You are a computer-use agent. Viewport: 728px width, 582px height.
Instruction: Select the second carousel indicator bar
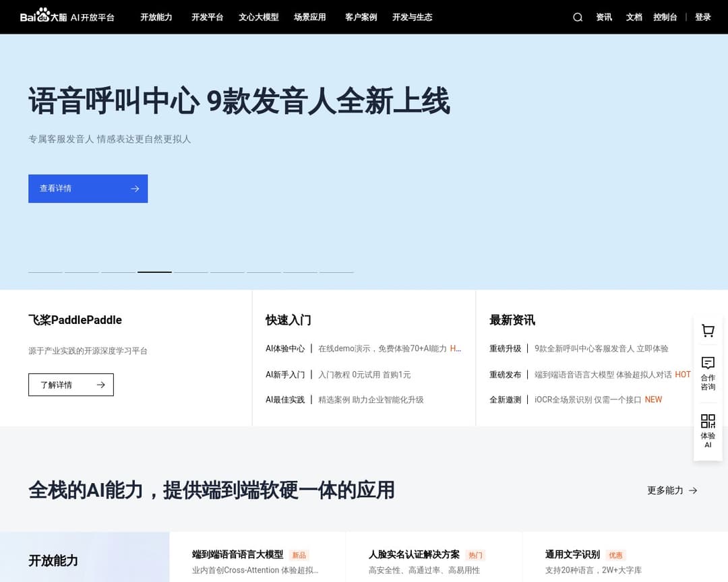pyautogui.click(x=82, y=272)
